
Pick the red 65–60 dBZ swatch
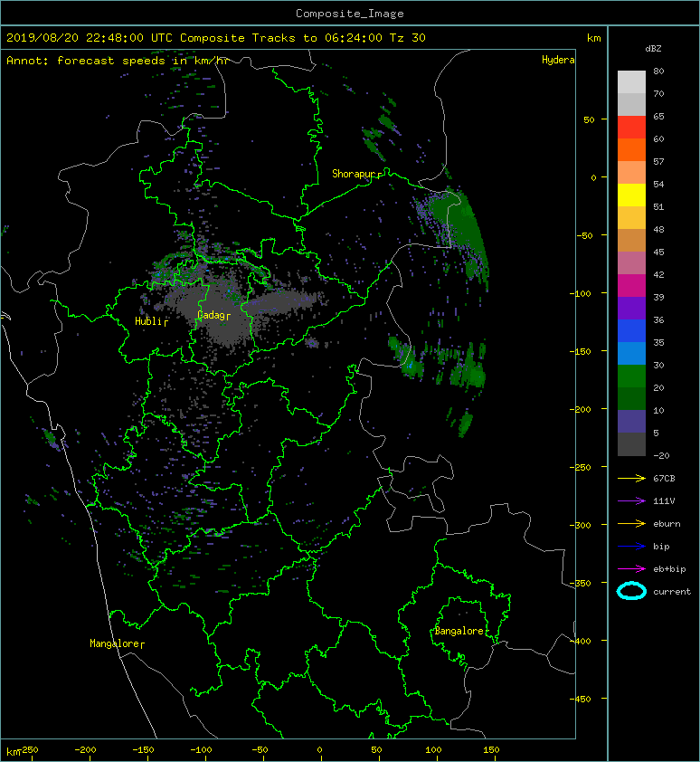point(631,127)
